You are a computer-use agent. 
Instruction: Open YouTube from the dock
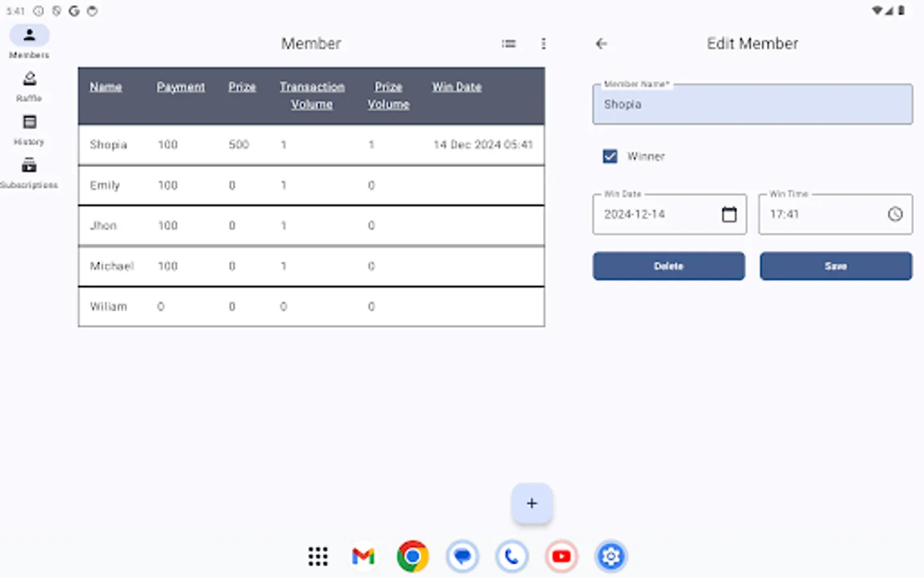click(x=561, y=556)
